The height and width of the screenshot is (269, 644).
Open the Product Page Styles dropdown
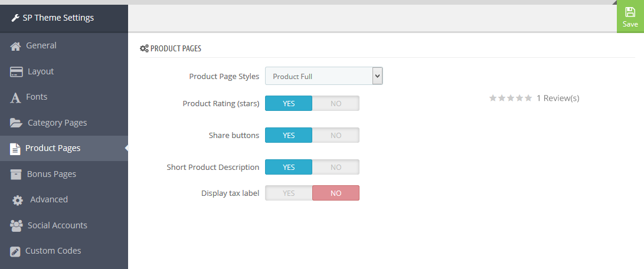point(323,76)
